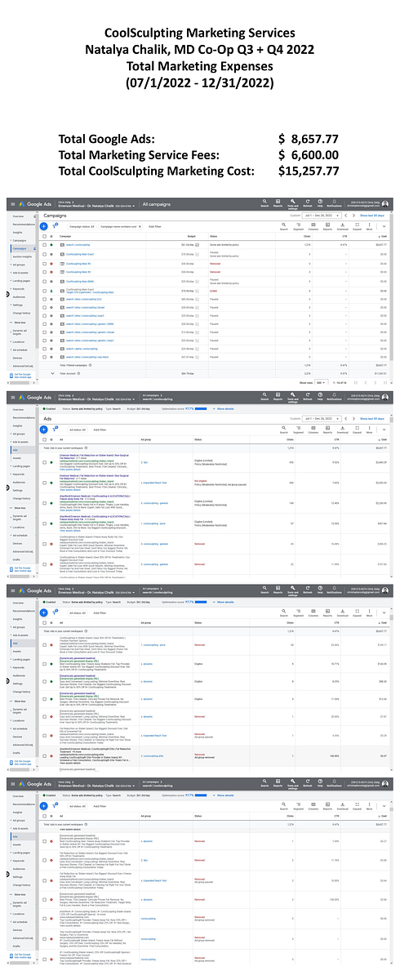
Task: Select checkbox of first search / coolsculpting campaign row
Action: pyautogui.click(x=44, y=245)
